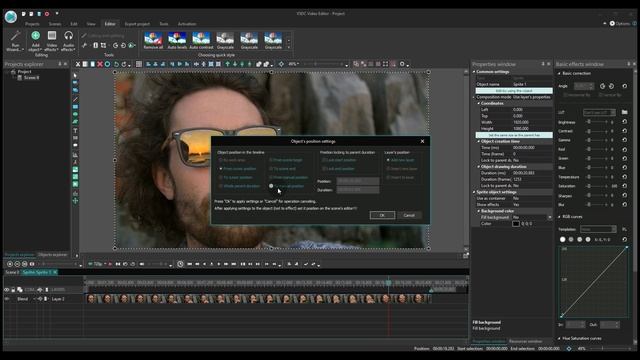Open the Scenes menu tab

tap(55, 24)
